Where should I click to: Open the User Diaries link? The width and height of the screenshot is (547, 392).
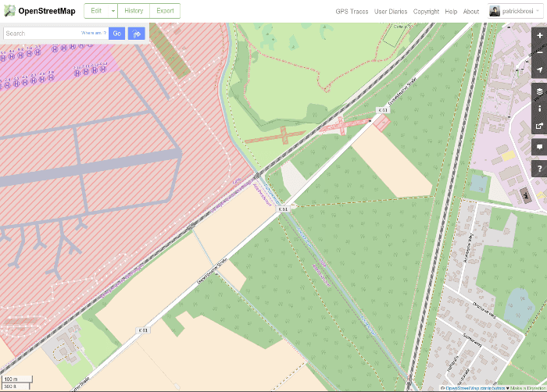coord(391,12)
